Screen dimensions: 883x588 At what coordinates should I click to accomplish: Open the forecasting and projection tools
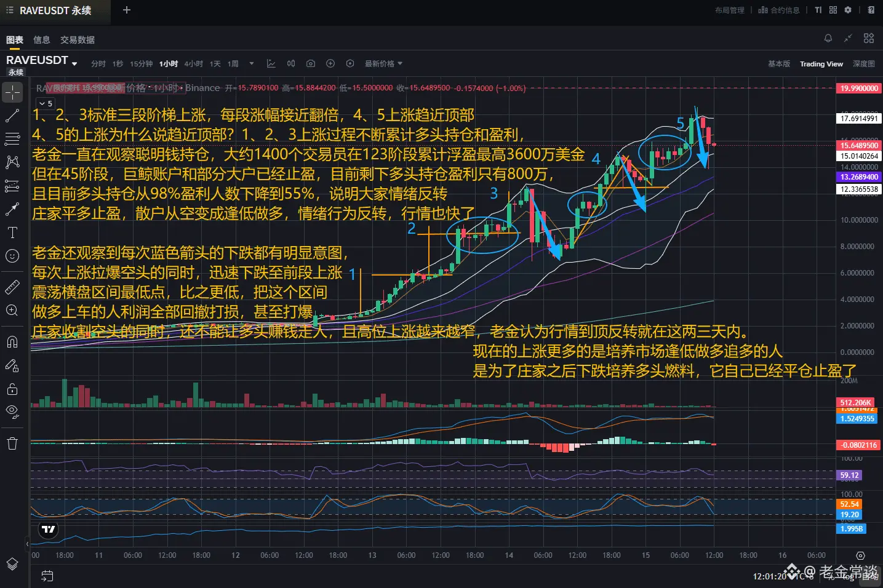[12, 186]
